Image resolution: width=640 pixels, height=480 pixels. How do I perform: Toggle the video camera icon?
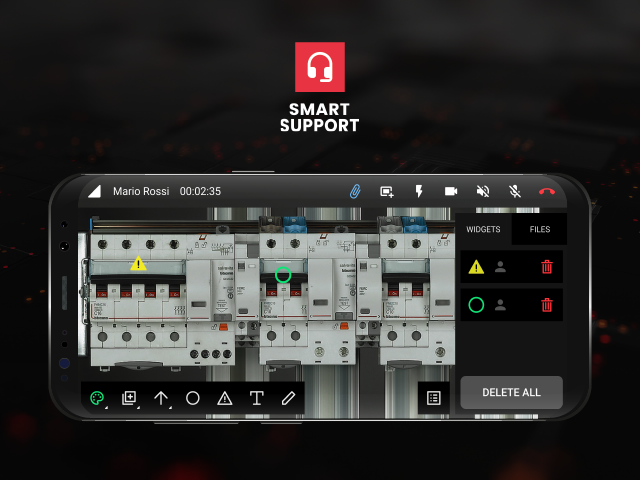click(x=451, y=191)
